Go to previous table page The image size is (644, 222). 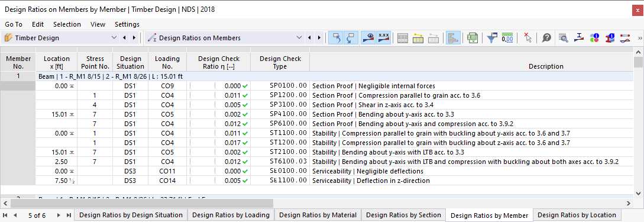pos(15,215)
